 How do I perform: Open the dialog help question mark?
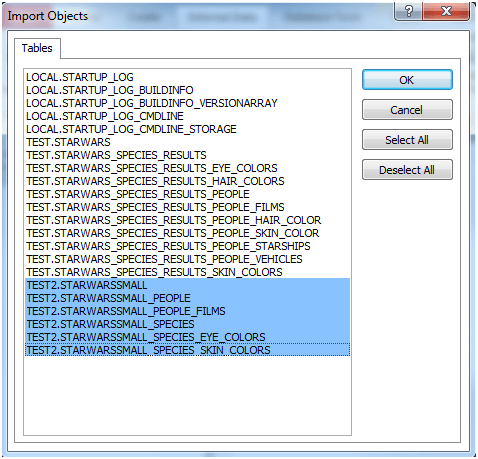(408, 12)
